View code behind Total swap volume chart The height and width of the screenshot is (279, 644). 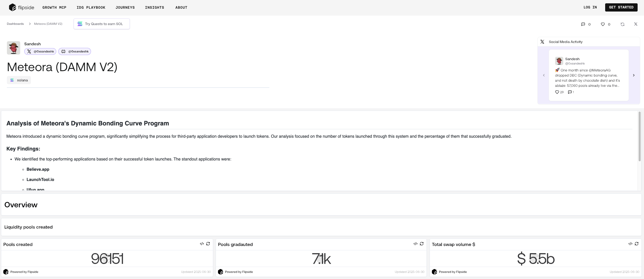(630, 244)
